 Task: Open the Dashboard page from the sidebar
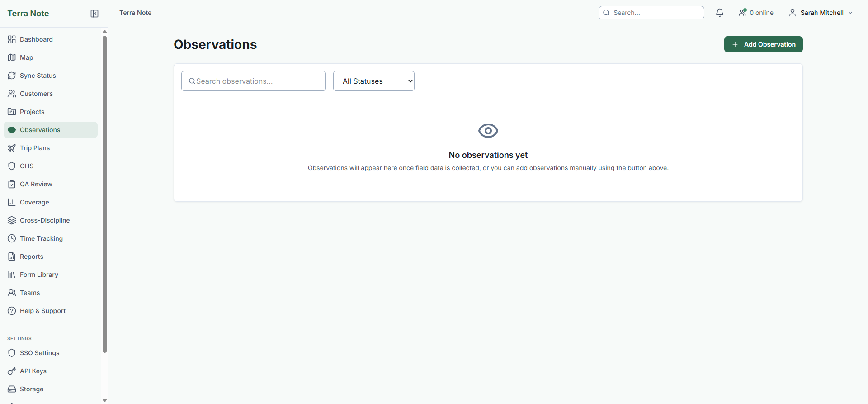coord(36,39)
